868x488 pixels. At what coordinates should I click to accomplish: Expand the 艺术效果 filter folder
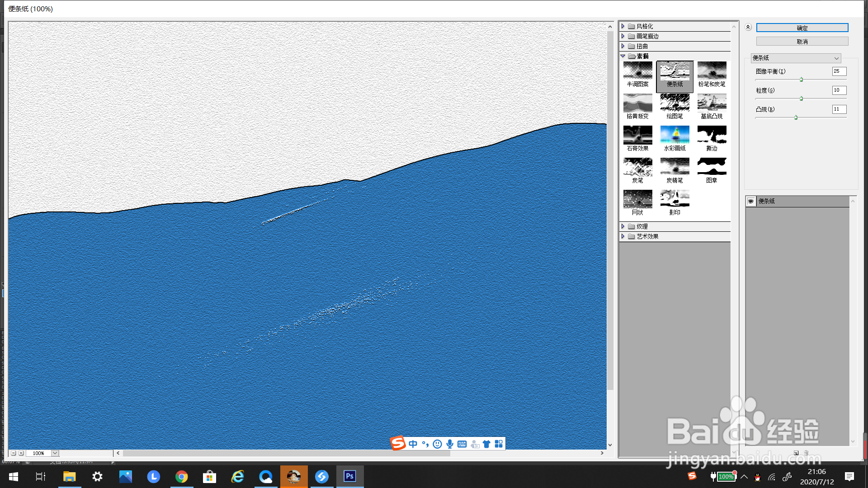[x=623, y=236]
